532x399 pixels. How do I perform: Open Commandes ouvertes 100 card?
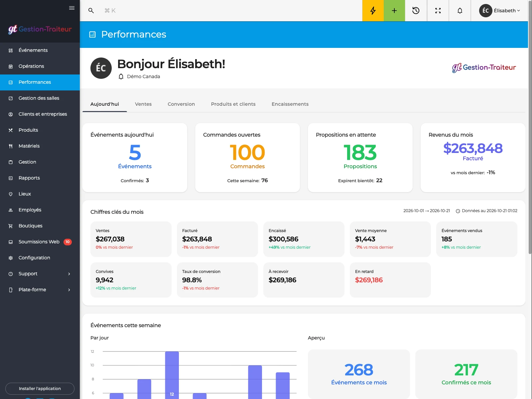(x=247, y=158)
